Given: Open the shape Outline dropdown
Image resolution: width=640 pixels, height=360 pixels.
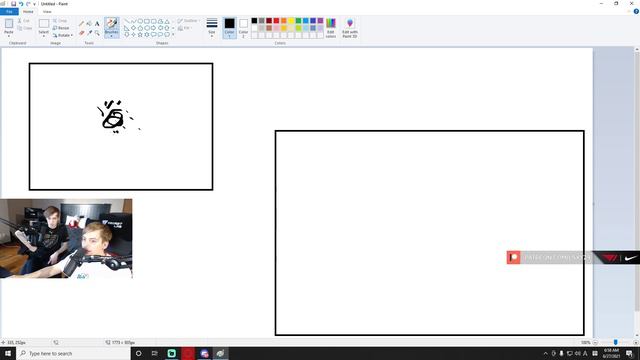Looking at the screenshot, I should pyautogui.click(x=189, y=20).
